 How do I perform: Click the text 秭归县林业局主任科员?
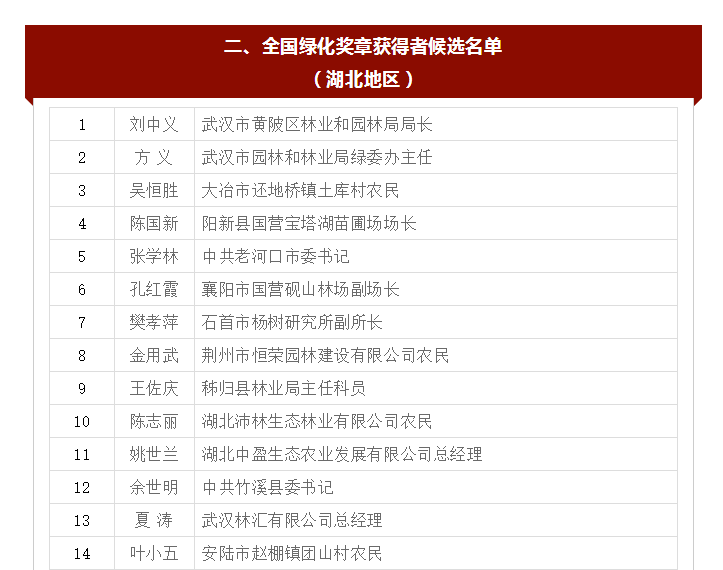(x=284, y=389)
